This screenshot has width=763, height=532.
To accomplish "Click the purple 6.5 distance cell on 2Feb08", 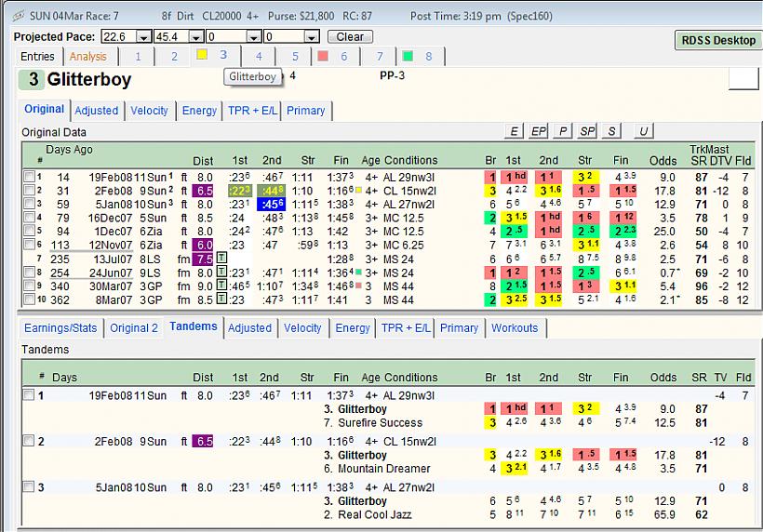I will click(x=203, y=191).
